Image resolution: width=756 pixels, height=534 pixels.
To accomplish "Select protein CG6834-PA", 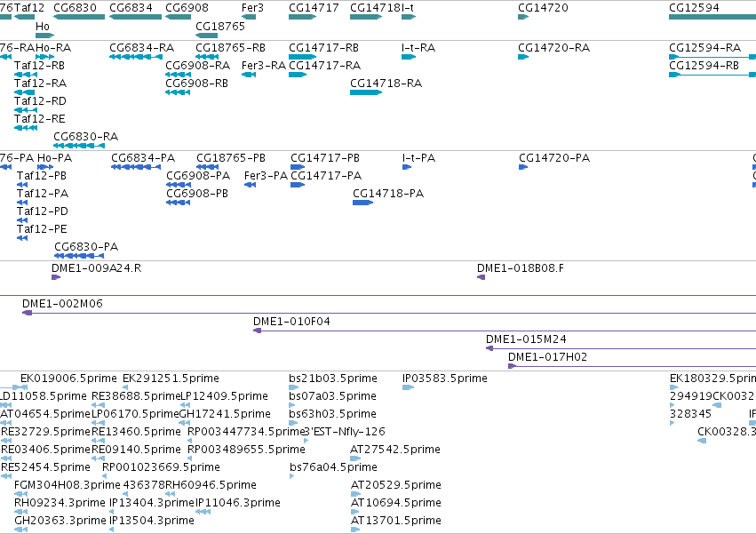I will click(143, 158).
